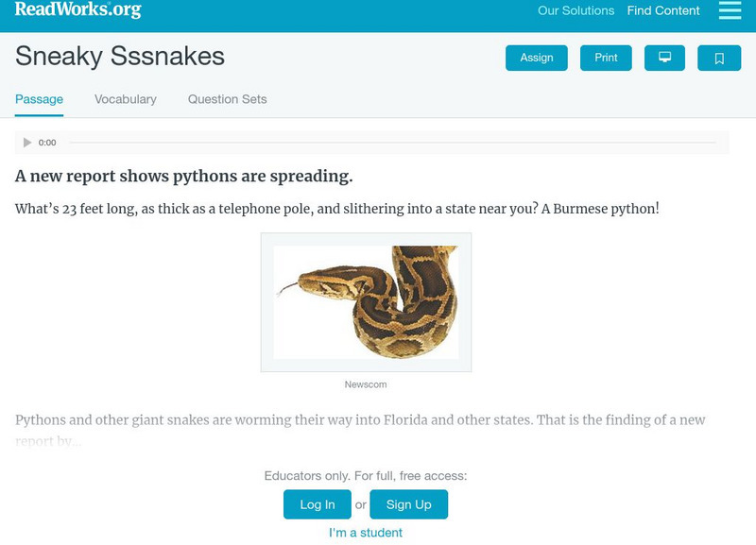The image size is (756, 545).
Task: Click the Burmese python image
Action: pos(366,302)
